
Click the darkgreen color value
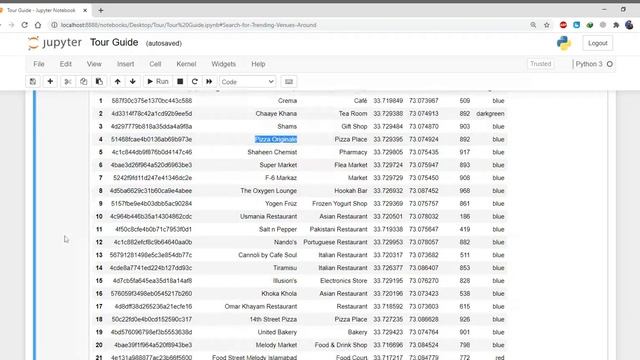[x=490, y=113]
